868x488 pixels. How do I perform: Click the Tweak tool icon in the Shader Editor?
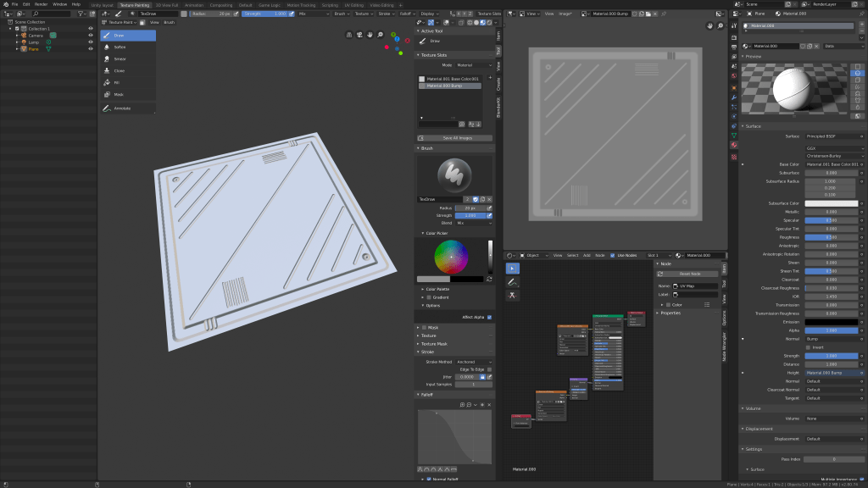pyautogui.click(x=512, y=268)
